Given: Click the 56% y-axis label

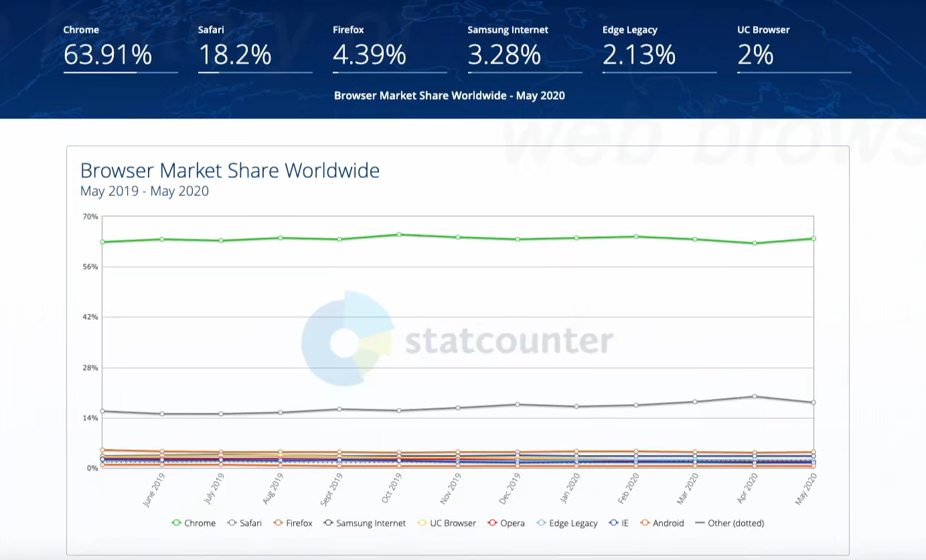Looking at the screenshot, I should tap(90, 267).
